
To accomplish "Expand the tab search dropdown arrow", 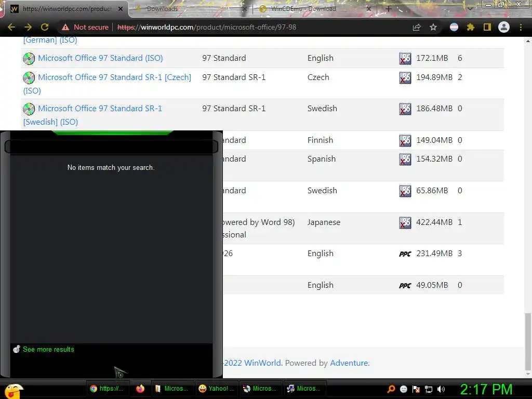I will coord(470,9).
